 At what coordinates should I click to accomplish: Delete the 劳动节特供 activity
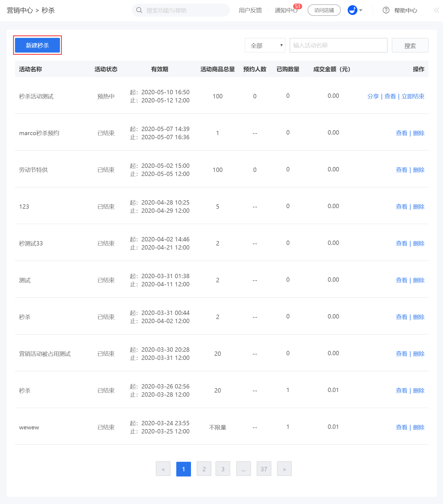[418, 170]
